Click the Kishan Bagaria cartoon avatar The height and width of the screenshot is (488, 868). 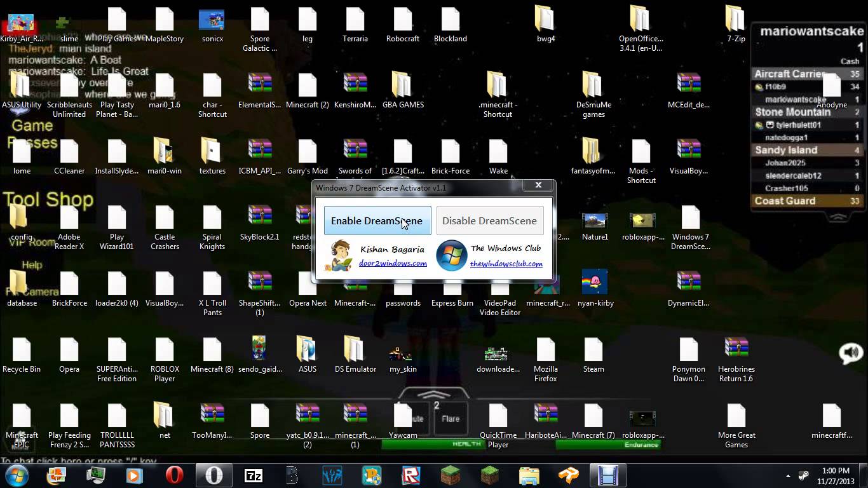coord(339,255)
